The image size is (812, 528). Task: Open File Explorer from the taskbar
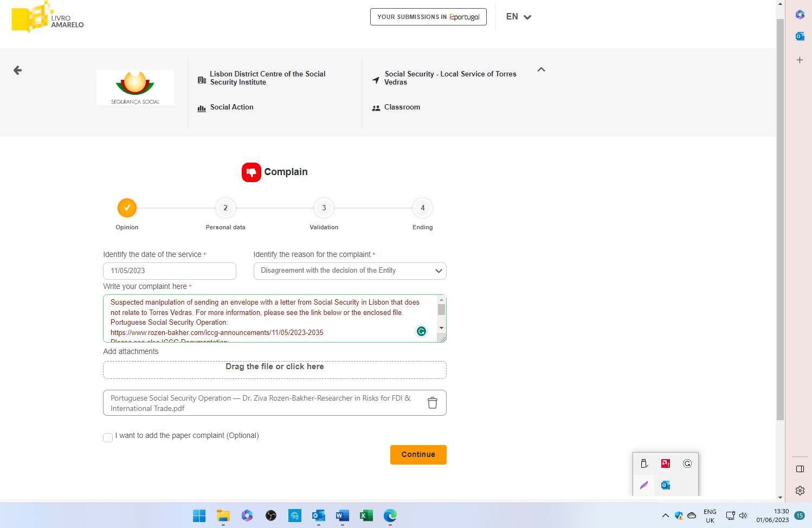pyautogui.click(x=223, y=516)
